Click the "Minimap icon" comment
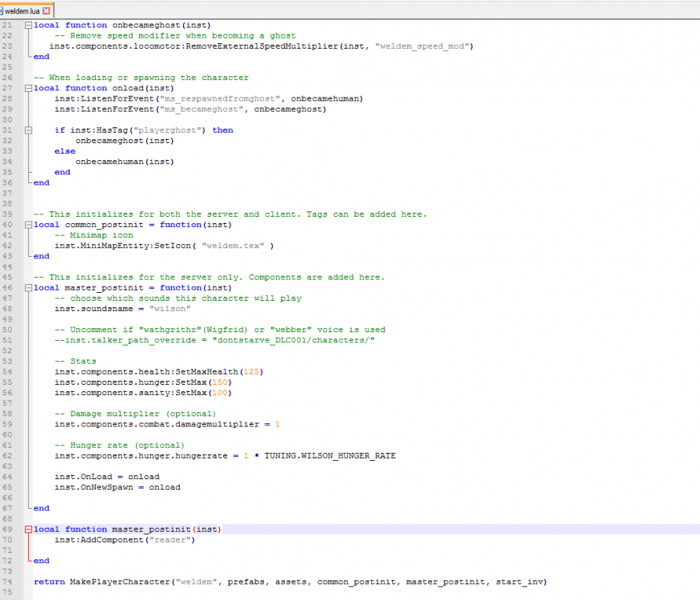 [94, 235]
